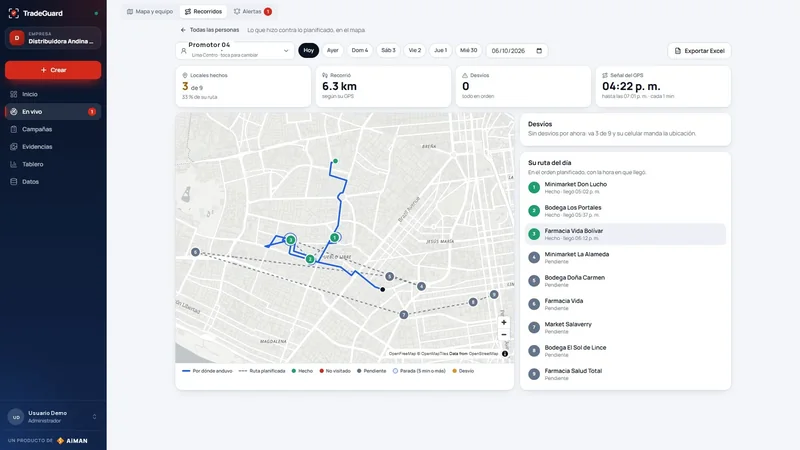Click map stop marker 1
This screenshot has height=450, width=800.
(334, 237)
